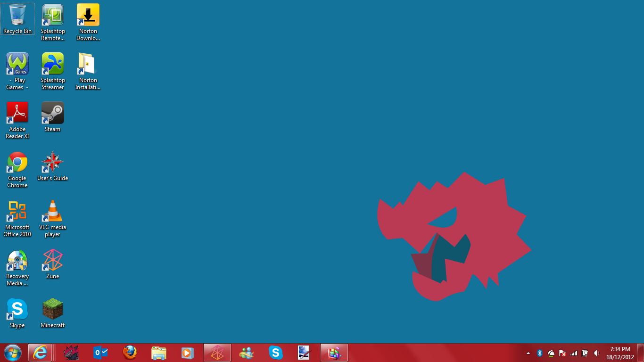This screenshot has width=644, height=362.
Task: Open the Windows Start menu
Action: [x=12, y=353]
